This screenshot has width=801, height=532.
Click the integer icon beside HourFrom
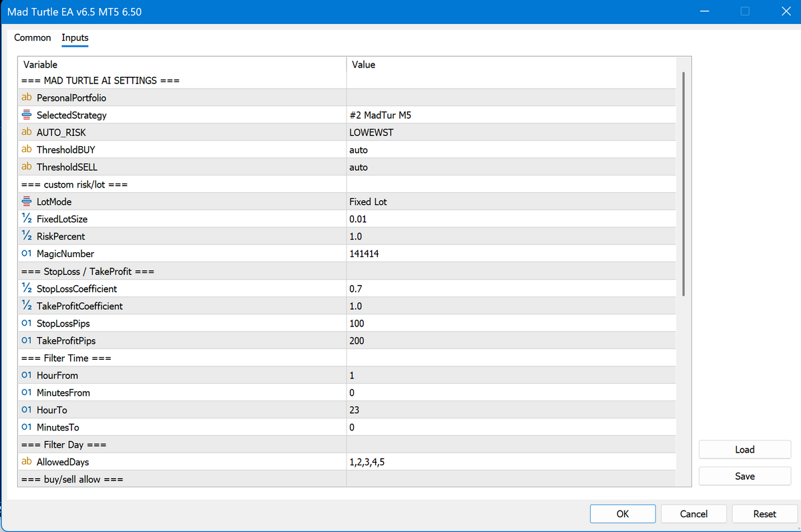click(x=27, y=375)
